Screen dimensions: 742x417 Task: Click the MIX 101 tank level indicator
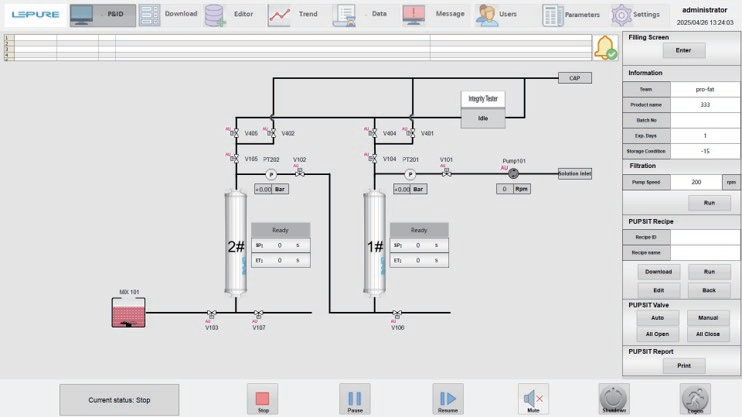tap(126, 315)
